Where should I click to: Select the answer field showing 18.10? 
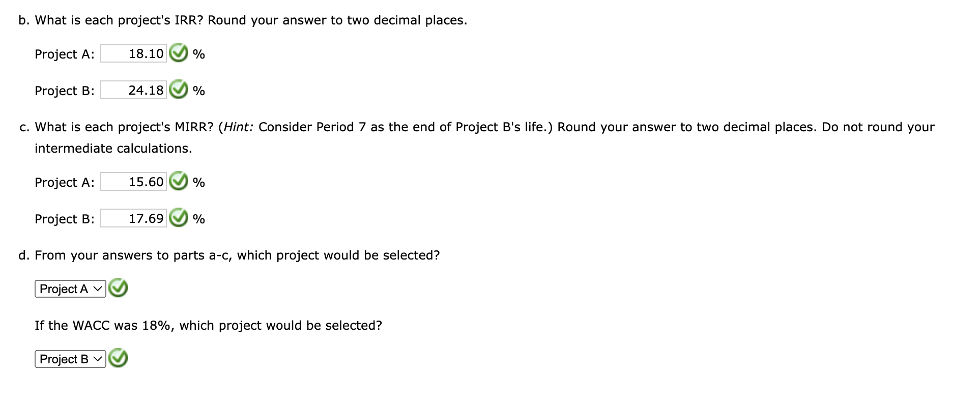(x=133, y=52)
